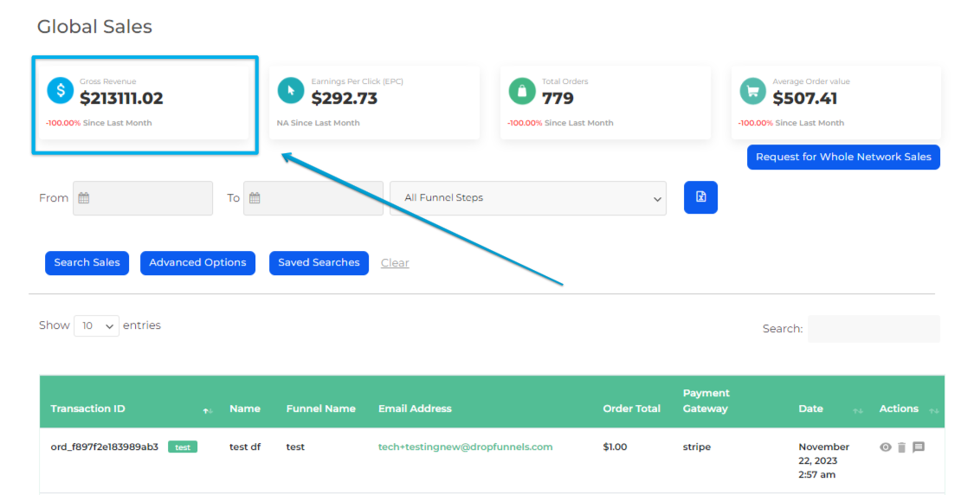Click the Earnings Per Click cursor icon
Screen dimensions: 980x495
(x=291, y=90)
